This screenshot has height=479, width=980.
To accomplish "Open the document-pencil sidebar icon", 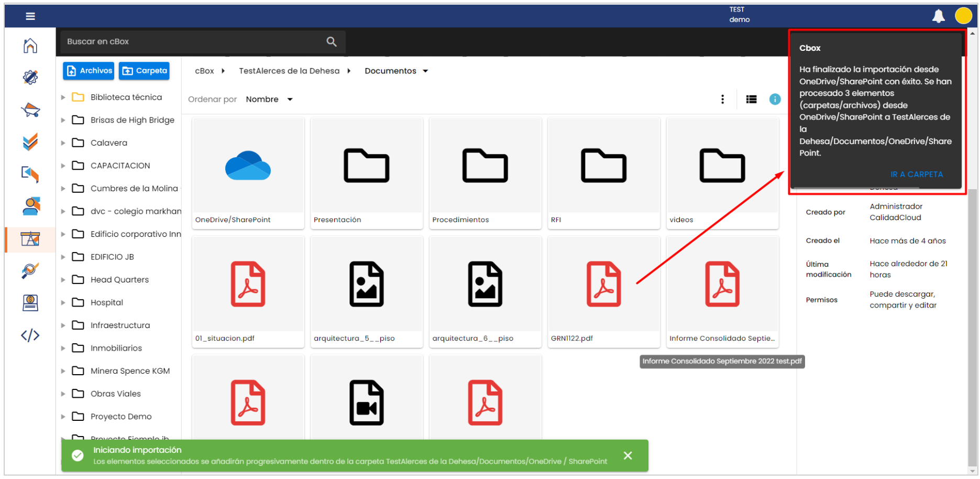I will [30, 174].
